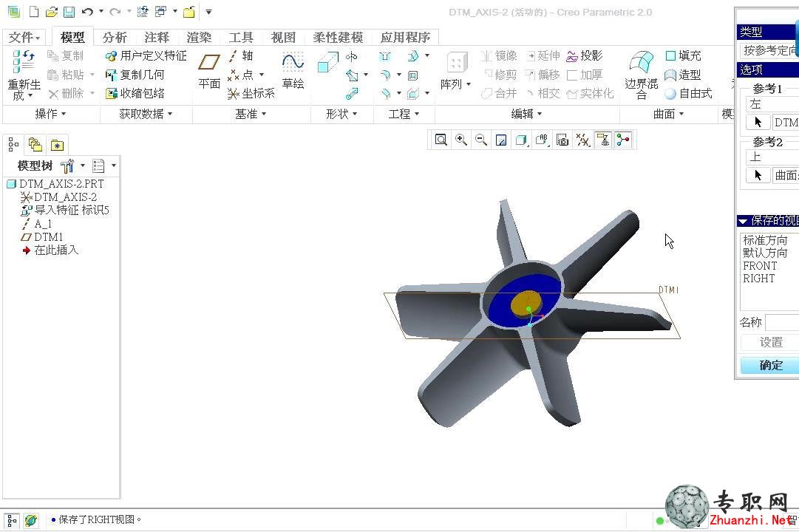Expand the 形状 group
Viewport: 799px width, 532px height.
pos(341,114)
